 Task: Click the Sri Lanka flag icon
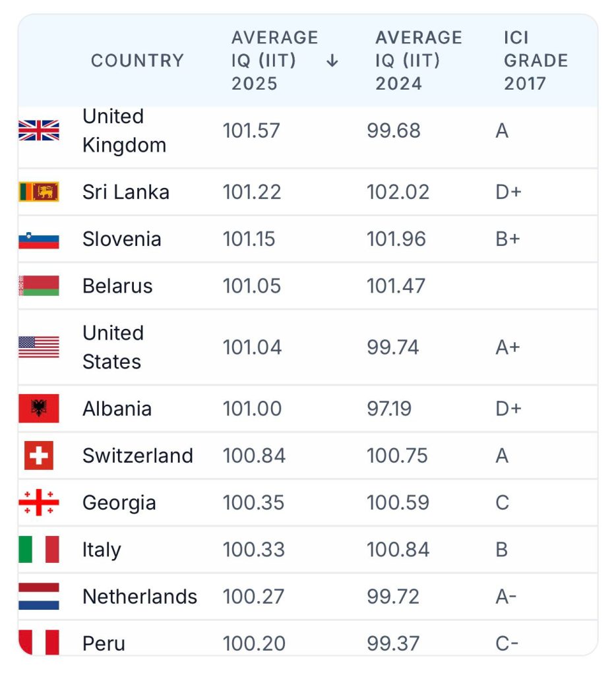(39, 192)
